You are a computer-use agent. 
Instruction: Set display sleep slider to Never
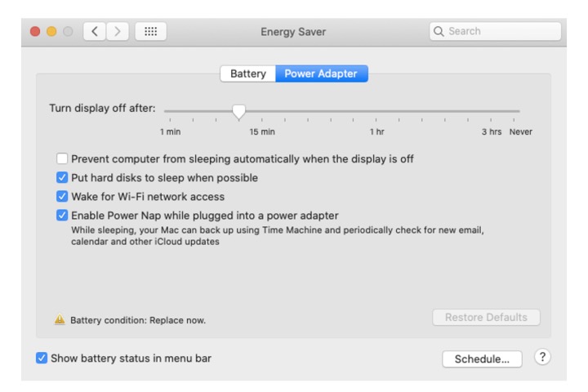tap(519, 111)
